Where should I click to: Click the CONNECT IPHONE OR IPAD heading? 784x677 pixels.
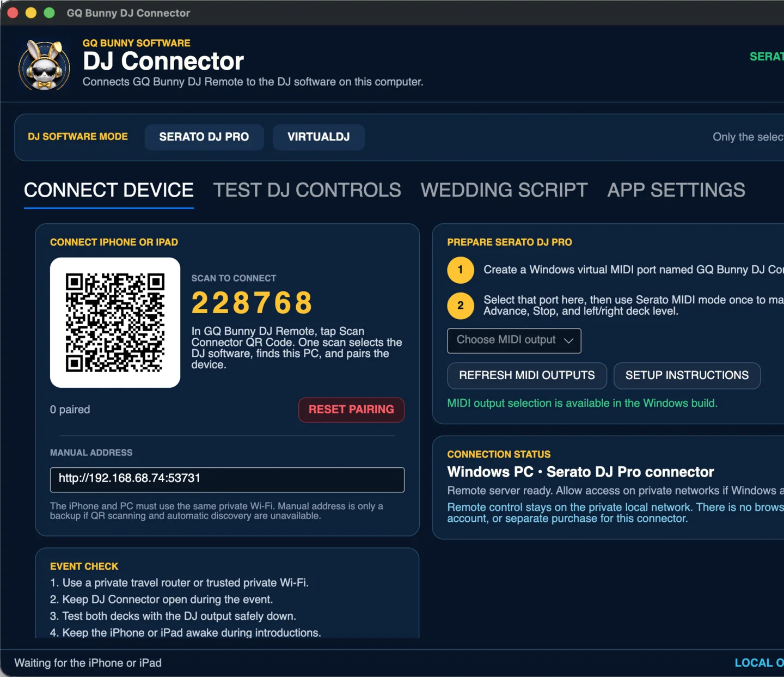tap(114, 242)
